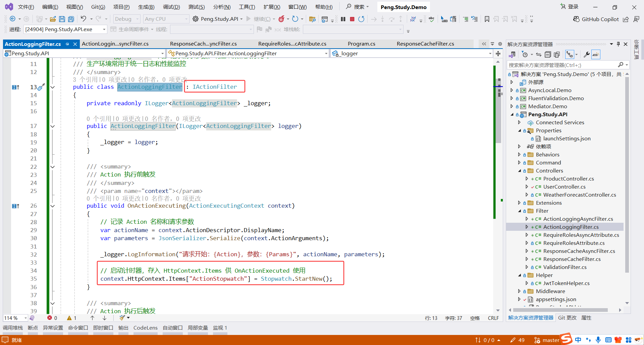Open the 文件(F) menu
Image resolution: width=644 pixels, height=345 pixels.
pos(26,7)
